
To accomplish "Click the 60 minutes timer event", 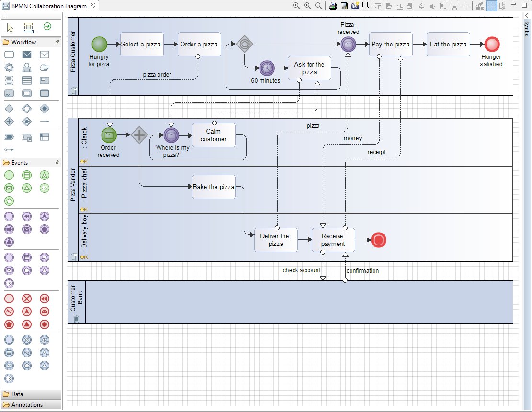I will tap(267, 68).
